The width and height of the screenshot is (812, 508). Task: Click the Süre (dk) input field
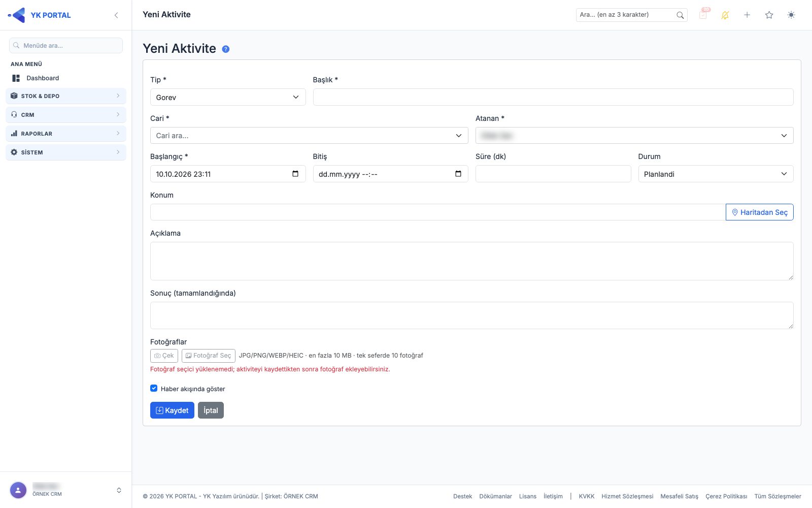[x=553, y=174]
